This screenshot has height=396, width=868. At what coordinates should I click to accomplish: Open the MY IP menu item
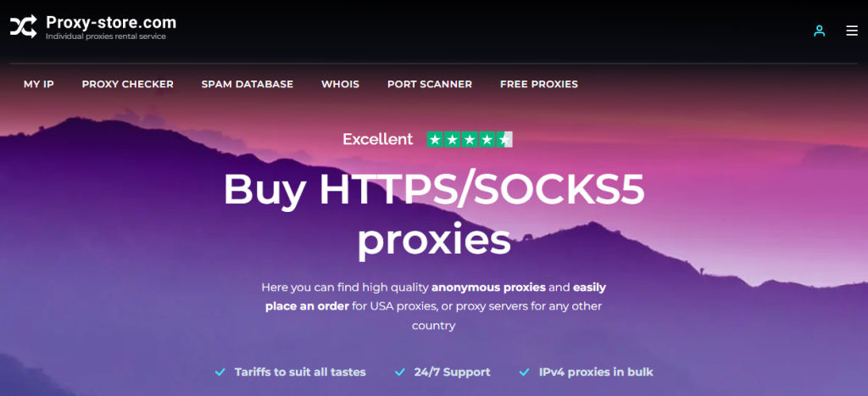coord(39,84)
